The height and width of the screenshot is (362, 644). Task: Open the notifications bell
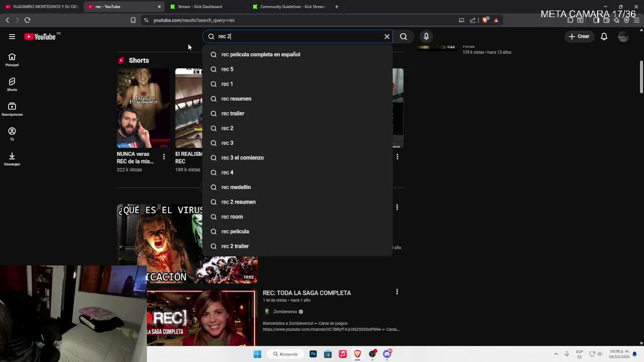(x=604, y=36)
